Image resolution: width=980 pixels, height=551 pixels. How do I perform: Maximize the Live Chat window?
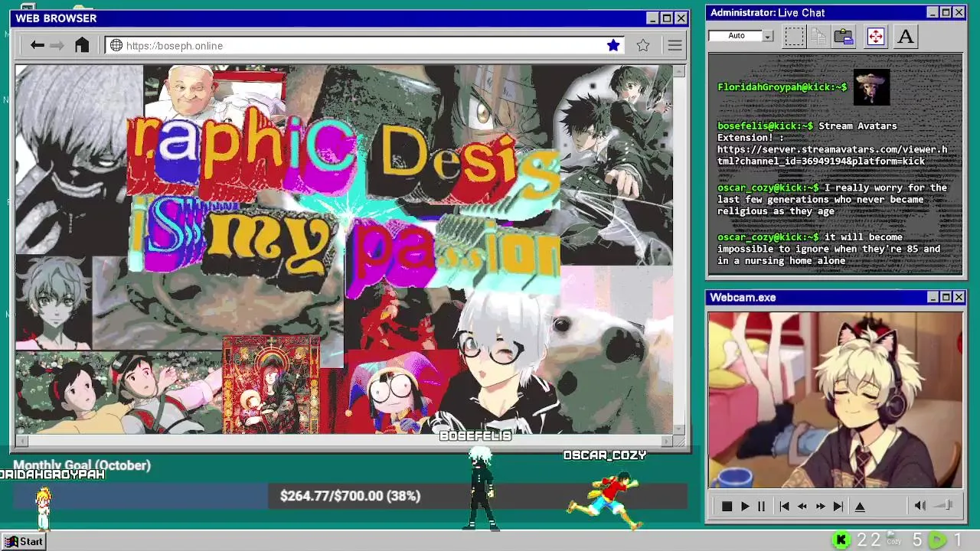point(946,12)
